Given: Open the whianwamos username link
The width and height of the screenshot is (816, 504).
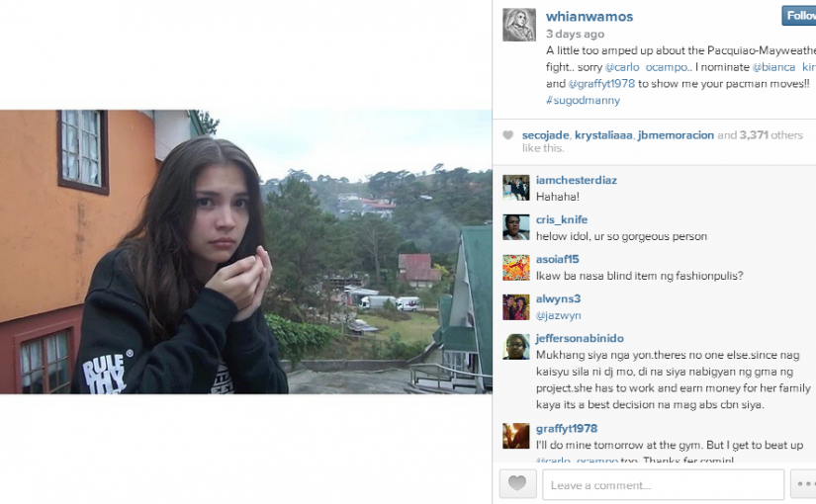Looking at the screenshot, I should [x=589, y=17].
